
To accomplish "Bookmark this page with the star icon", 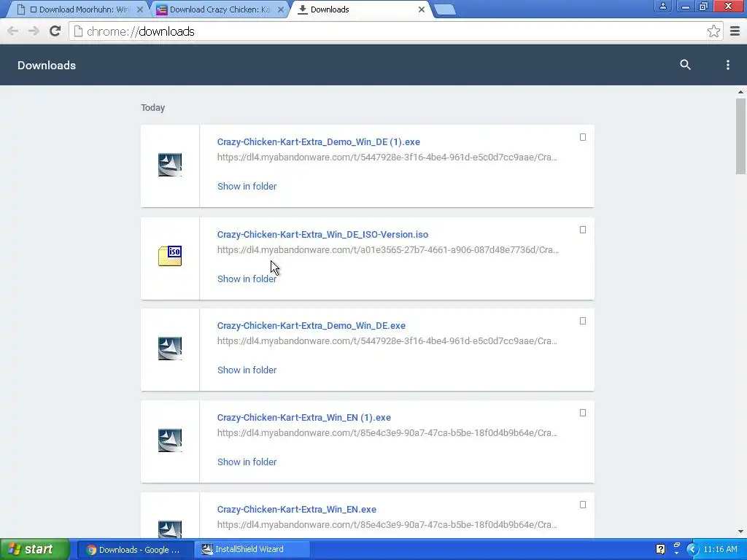I will click(x=713, y=31).
